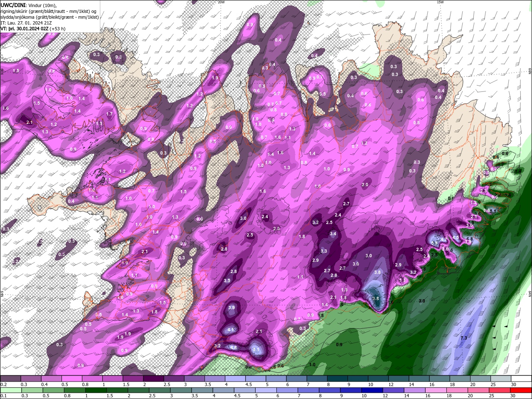Click the '7.3' rain value over the sea
Screen dimensions: 532x399
(x=464, y=338)
